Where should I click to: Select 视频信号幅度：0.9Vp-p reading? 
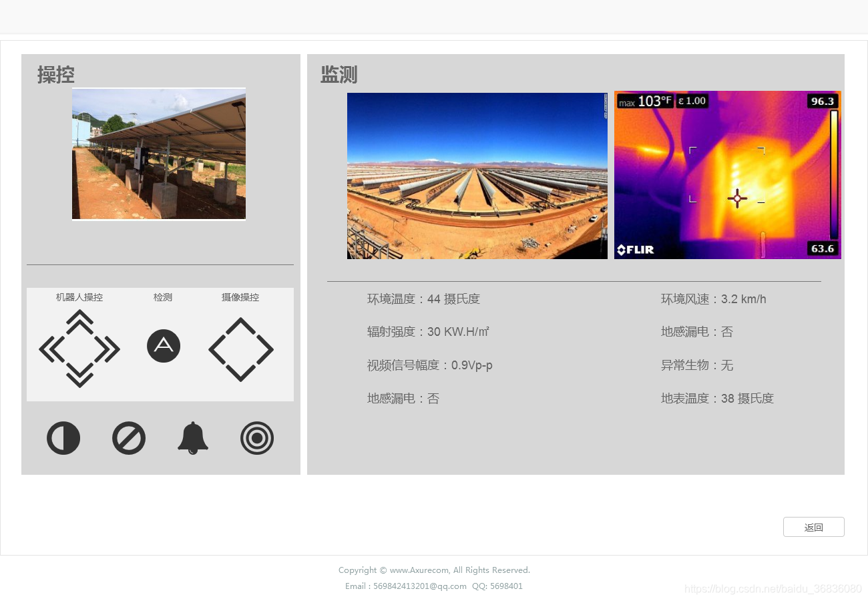pyautogui.click(x=430, y=365)
